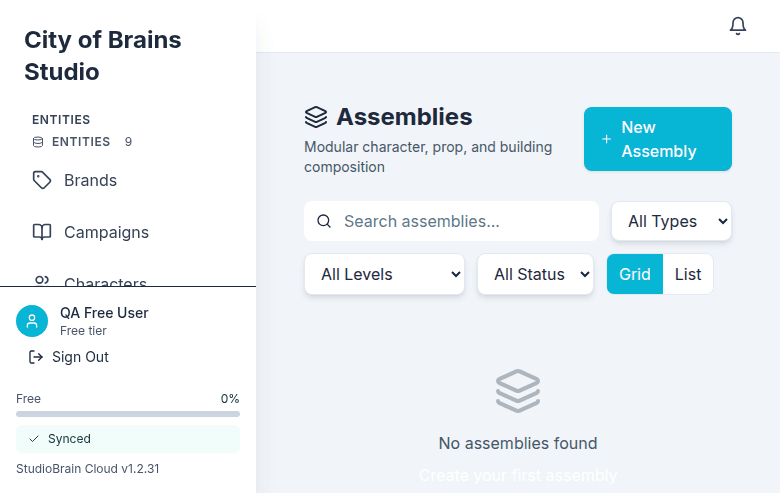Switch to Grid view
780x493 pixels.
point(635,274)
